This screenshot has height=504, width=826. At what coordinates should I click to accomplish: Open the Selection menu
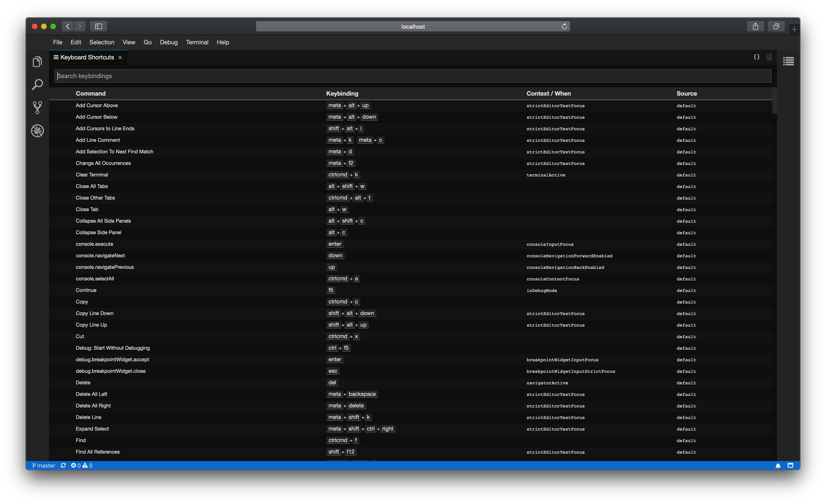(x=102, y=42)
